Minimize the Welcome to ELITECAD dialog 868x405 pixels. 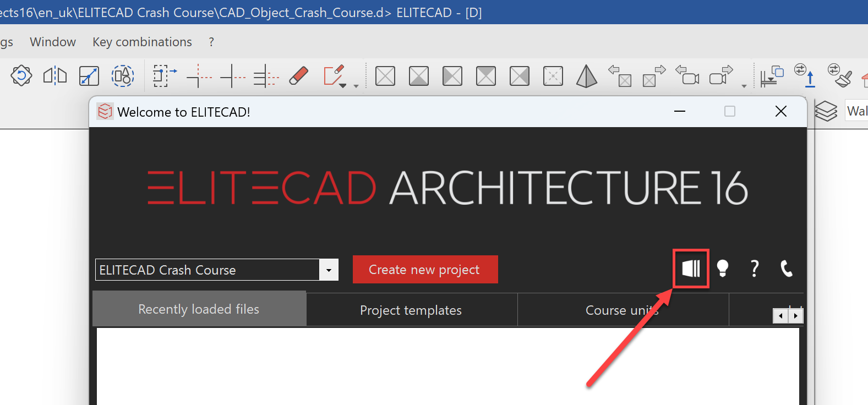[x=680, y=111]
